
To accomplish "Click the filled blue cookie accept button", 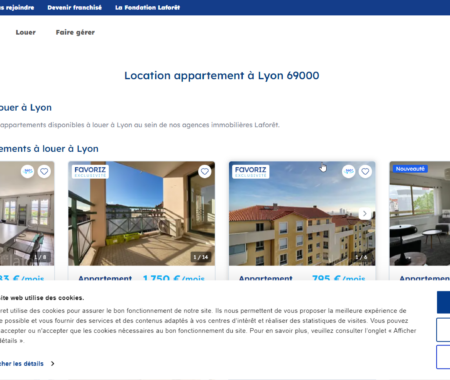I will click(444, 302).
